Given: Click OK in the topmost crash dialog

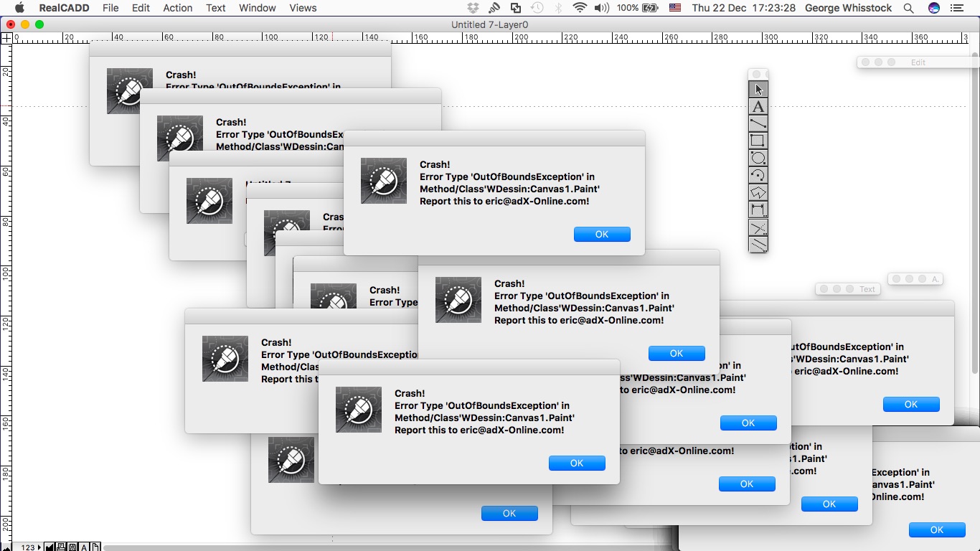Looking at the screenshot, I should pos(602,234).
